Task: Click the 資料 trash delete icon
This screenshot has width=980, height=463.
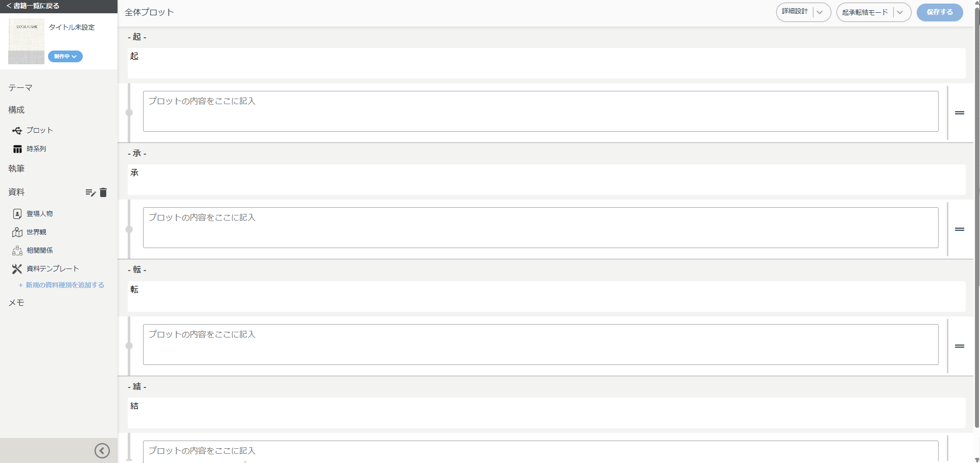Action: pos(103,192)
